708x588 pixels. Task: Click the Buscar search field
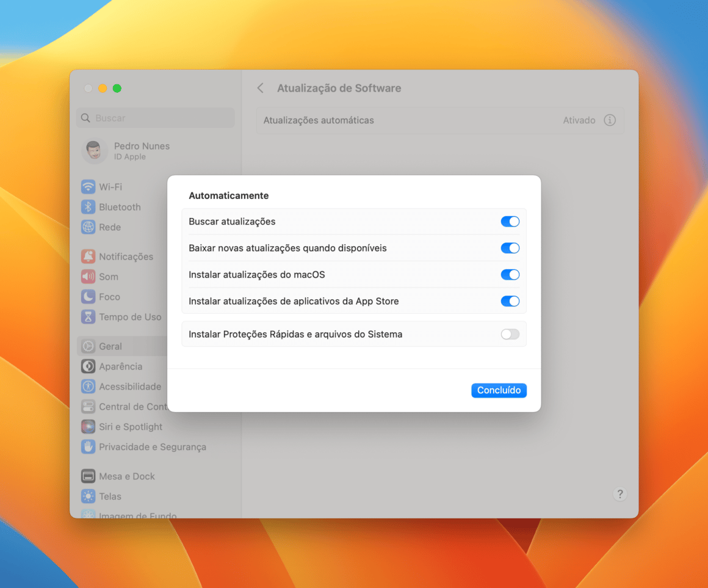(154, 117)
